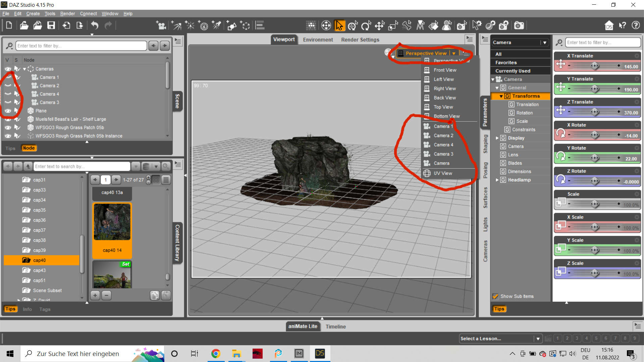Click the Node button

29,148
